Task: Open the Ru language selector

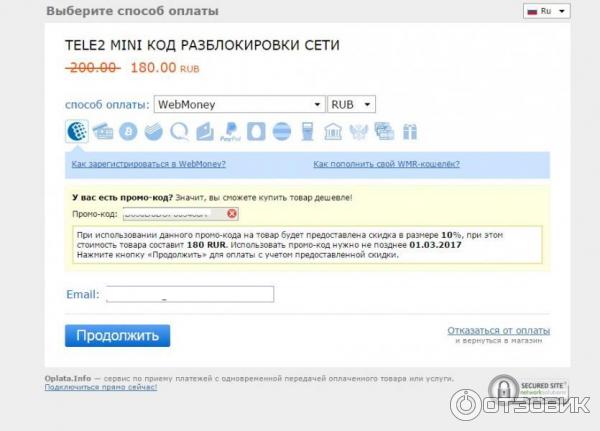Action: [x=546, y=11]
